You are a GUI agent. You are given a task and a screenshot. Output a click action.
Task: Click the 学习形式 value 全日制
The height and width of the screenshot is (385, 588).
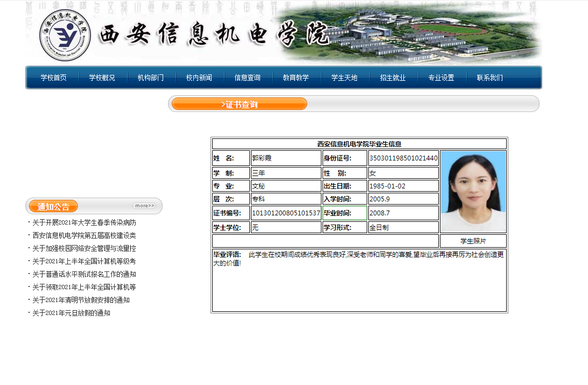click(379, 228)
